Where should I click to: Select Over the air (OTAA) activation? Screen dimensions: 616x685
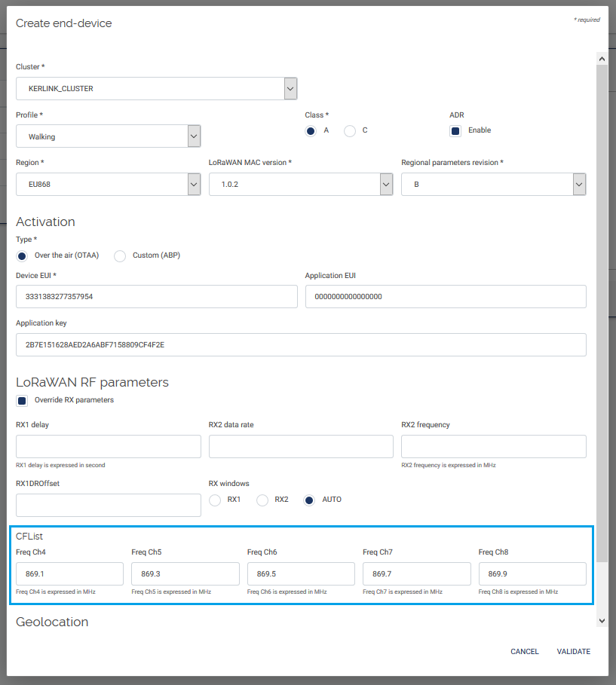(22, 256)
